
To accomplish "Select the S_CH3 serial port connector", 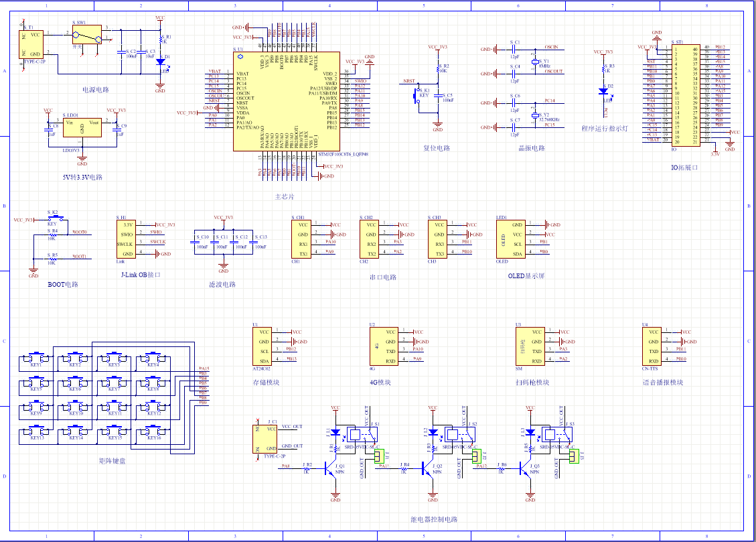I will 437,239.
